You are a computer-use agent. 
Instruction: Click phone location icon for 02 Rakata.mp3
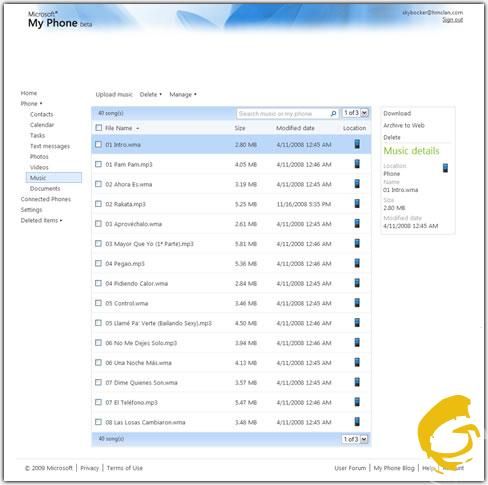pos(357,203)
